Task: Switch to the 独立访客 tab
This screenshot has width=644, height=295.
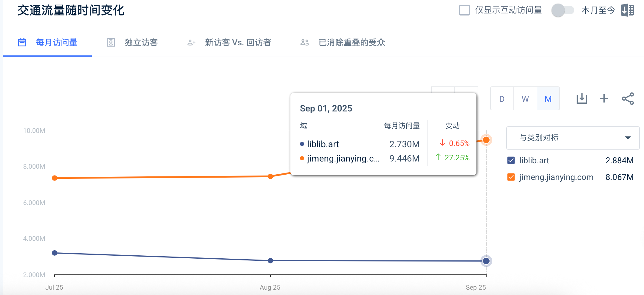Action: point(141,43)
